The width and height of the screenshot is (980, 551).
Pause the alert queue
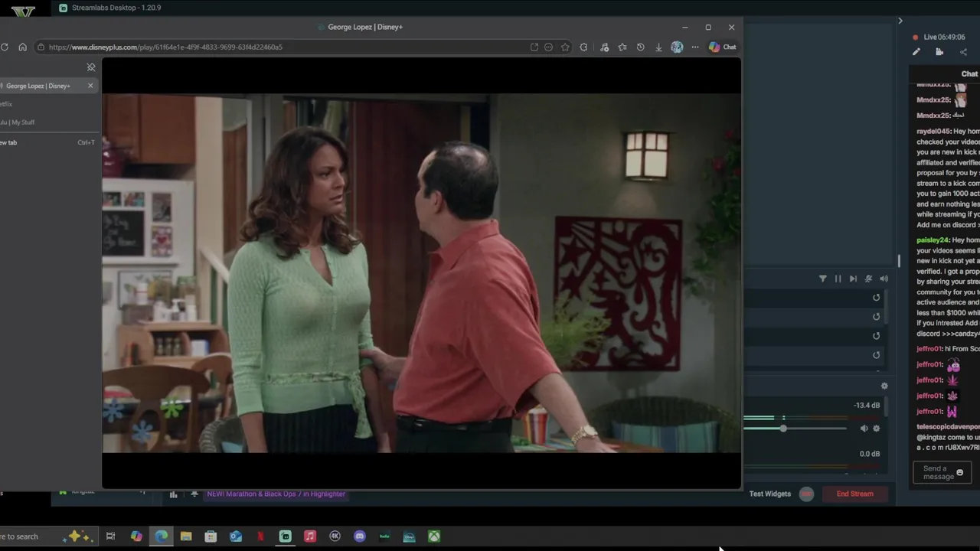[x=838, y=279]
